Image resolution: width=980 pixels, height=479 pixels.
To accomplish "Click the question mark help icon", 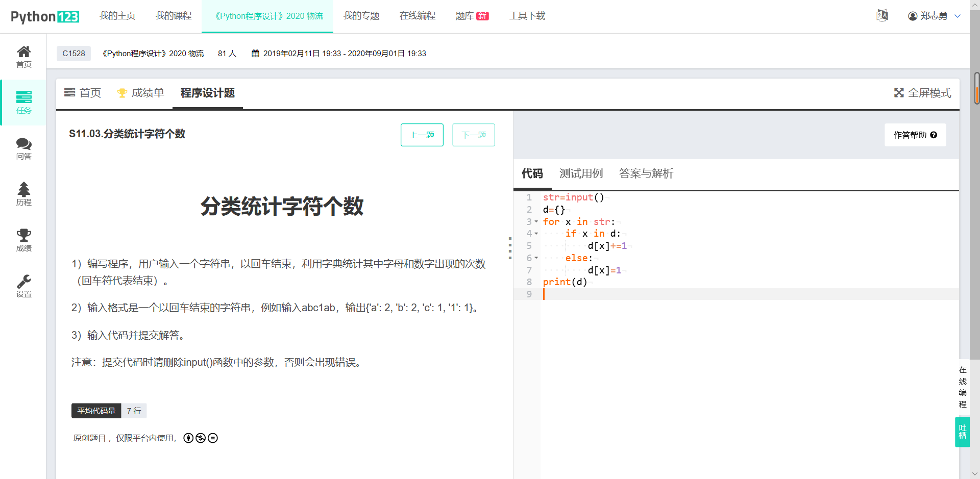I will click(934, 135).
